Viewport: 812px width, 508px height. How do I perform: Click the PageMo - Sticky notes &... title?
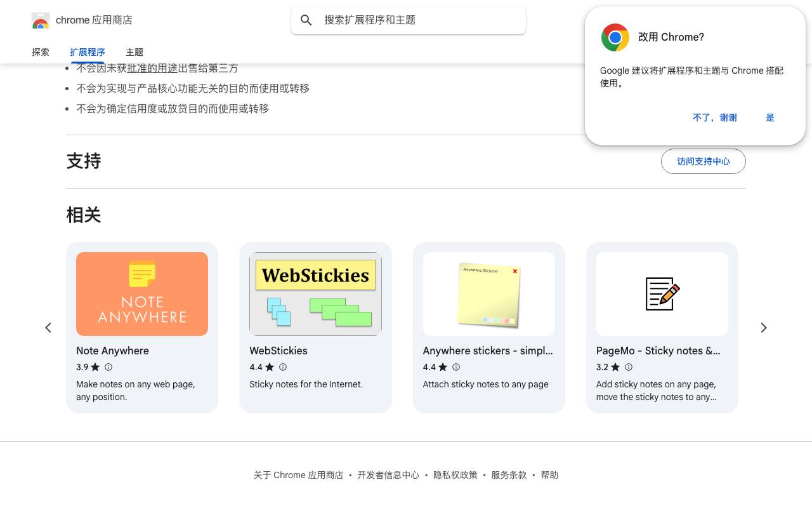coord(658,351)
